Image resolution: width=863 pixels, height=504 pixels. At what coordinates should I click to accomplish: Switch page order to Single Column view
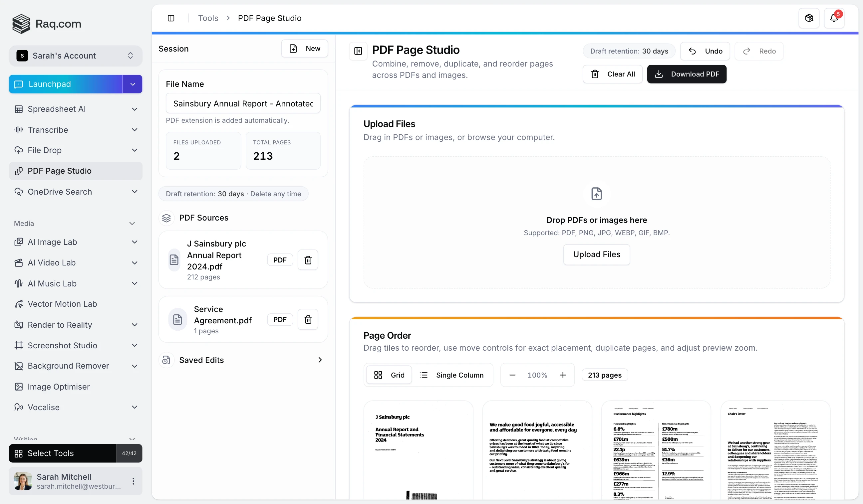453,375
